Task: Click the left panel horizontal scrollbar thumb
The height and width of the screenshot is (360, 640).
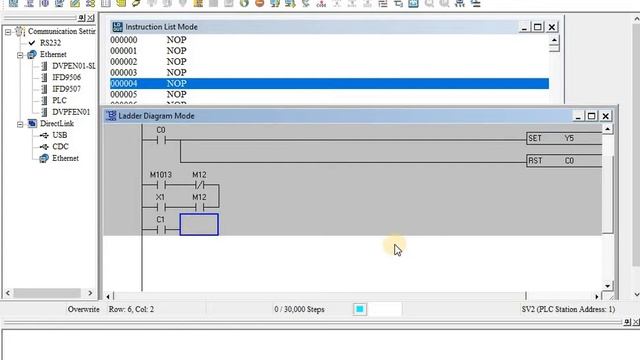Action: pyautogui.click(x=47, y=293)
